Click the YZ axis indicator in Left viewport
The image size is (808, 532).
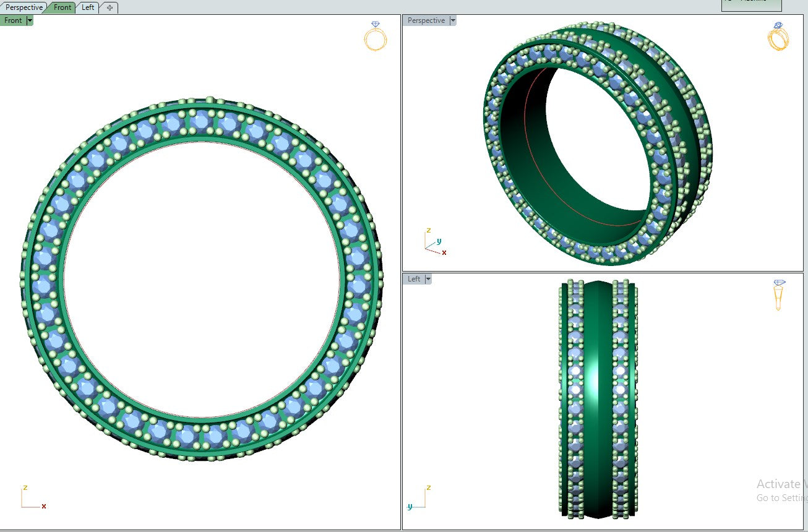tap(418, 497)
